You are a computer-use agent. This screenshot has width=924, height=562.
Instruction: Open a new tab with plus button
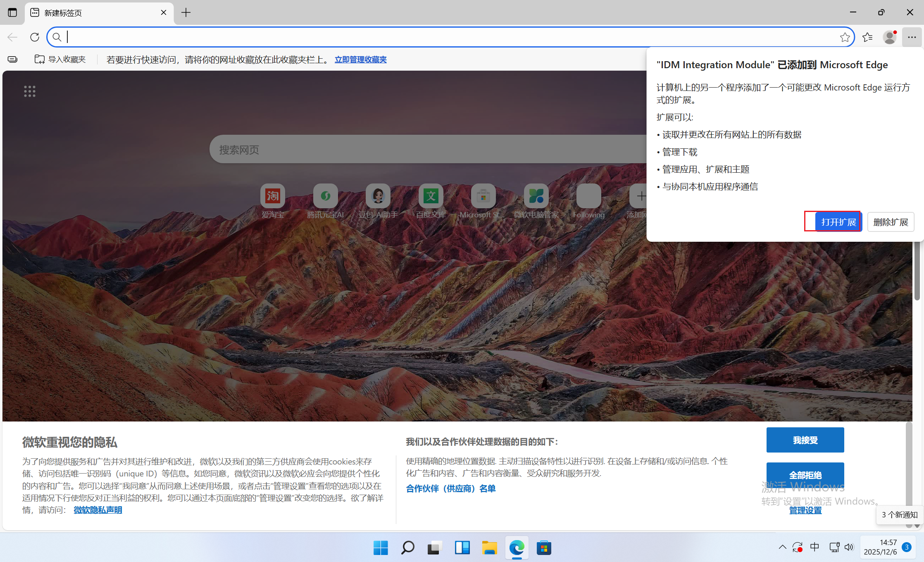point(186,13)
